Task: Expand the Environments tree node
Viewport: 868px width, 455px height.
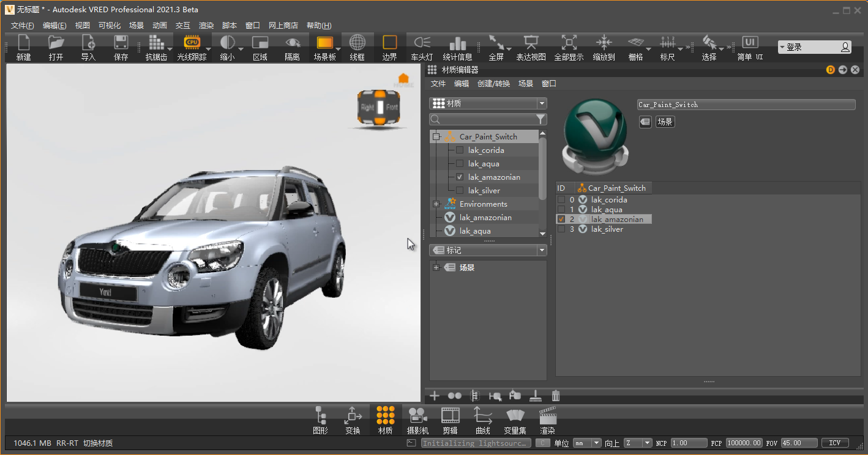Action: [x=436, y=204]
